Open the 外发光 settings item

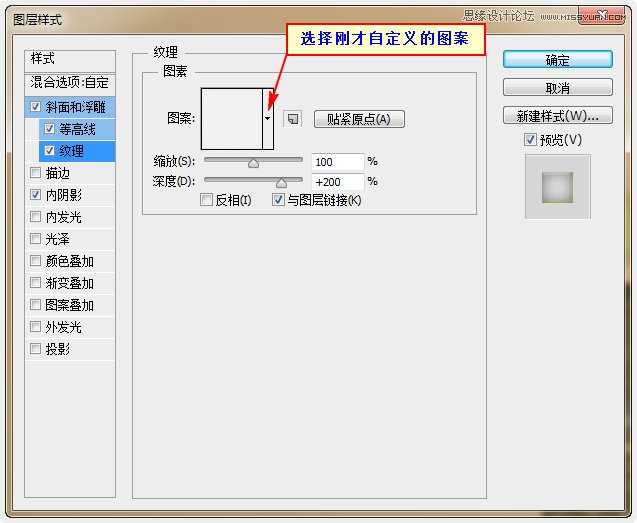(63, 327)
